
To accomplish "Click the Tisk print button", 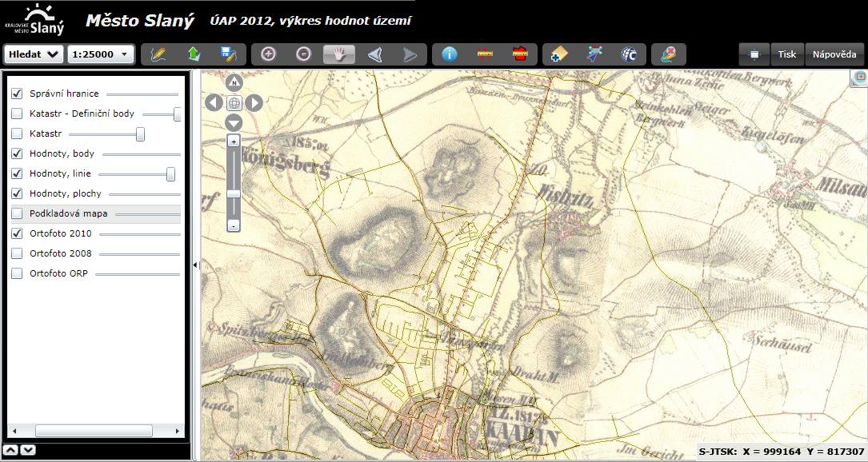I will click(786, 54).
